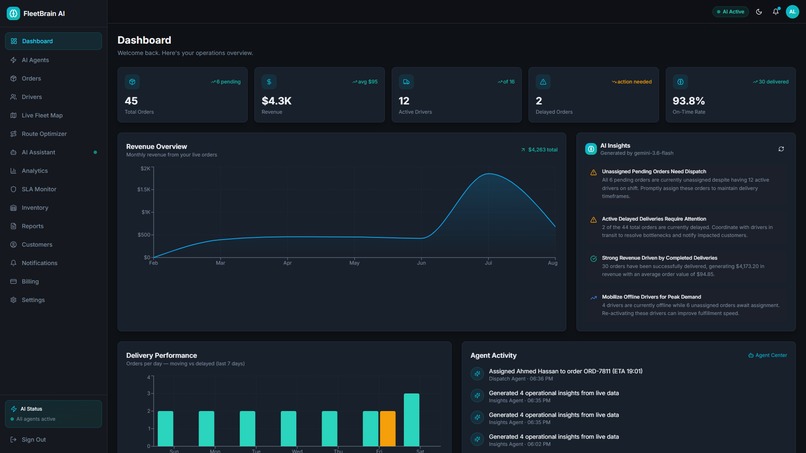
Task: Click the Reports document icon
Action: [13, 226]
